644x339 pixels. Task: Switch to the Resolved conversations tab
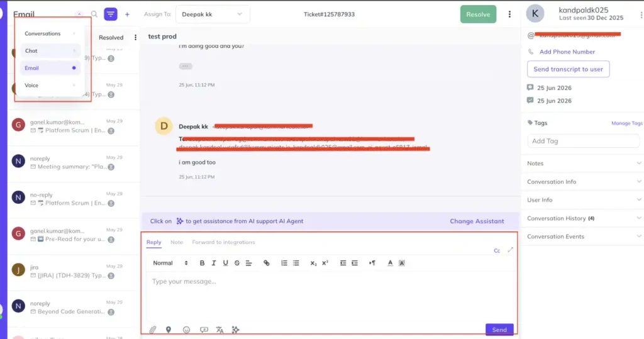[x=111, y=37]
